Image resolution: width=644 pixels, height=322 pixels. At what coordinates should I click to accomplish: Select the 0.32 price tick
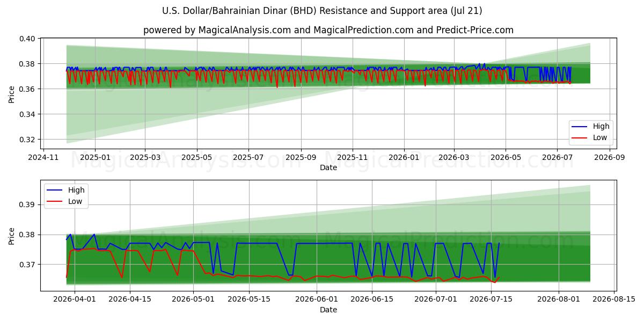[28, 140]
